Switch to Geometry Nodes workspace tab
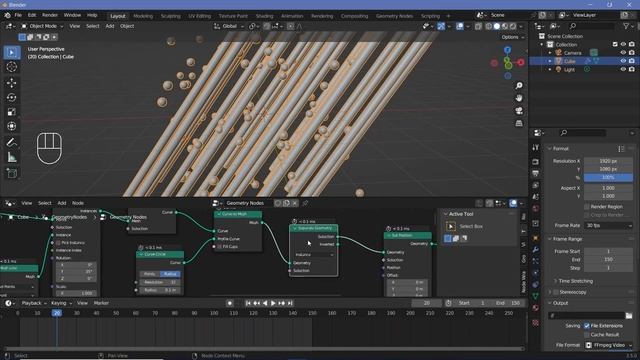Viewport: 640px width, 360px height. point(394,16)
